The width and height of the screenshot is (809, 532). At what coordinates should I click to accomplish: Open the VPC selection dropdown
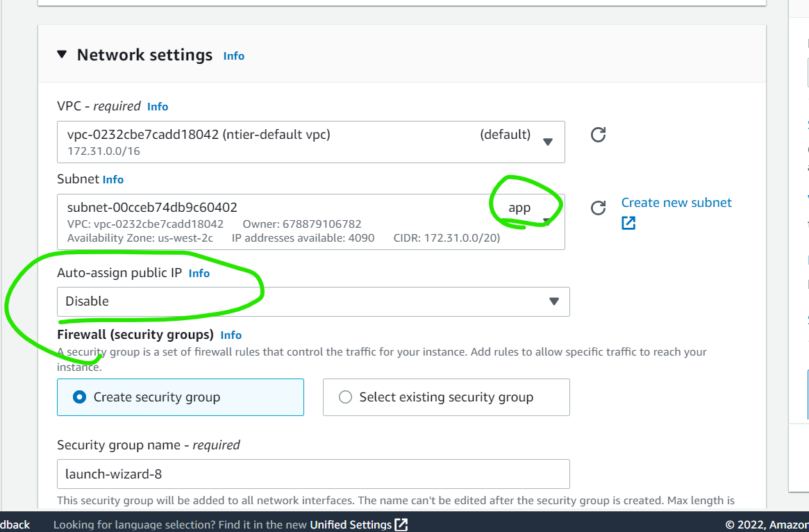tap(310, 142)
